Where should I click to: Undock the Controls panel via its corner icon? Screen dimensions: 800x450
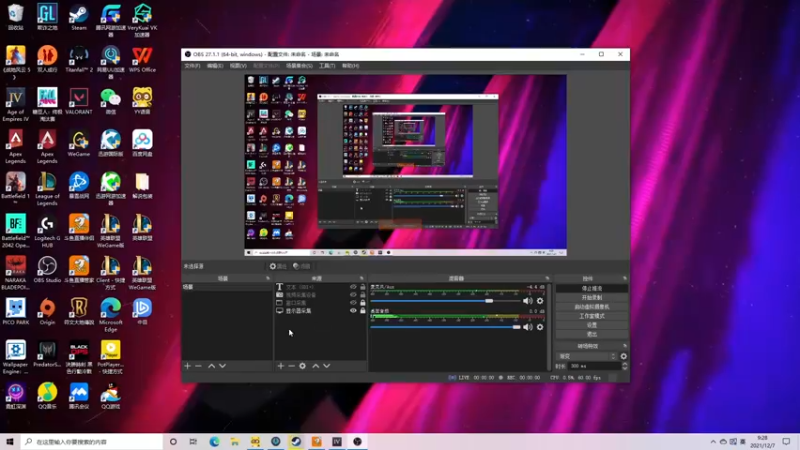coord(624,279)
